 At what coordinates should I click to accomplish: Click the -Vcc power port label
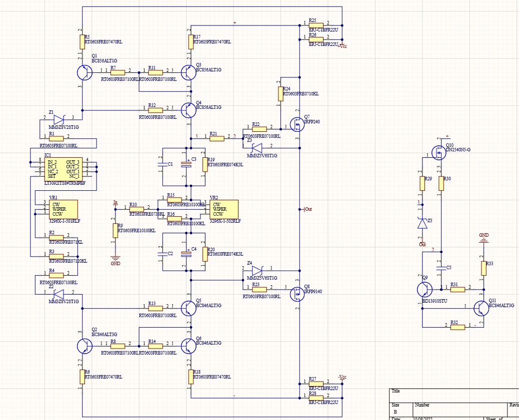tap(342, 377)
